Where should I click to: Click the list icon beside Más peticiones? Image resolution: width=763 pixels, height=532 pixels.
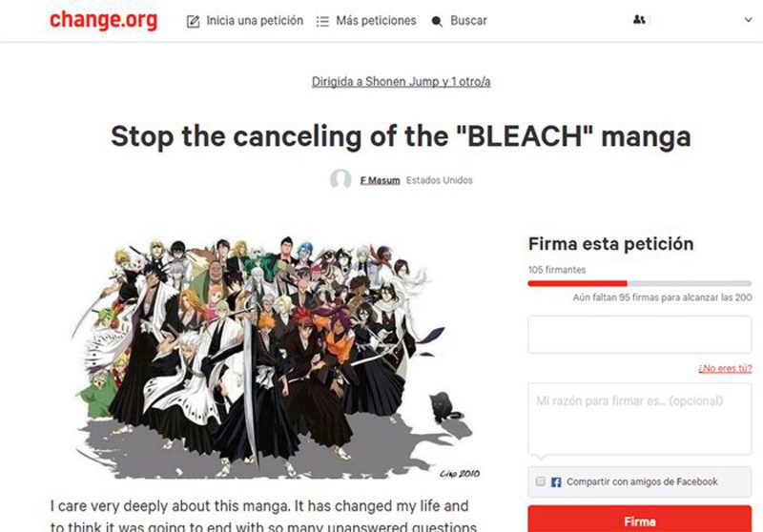pos(322,21)
